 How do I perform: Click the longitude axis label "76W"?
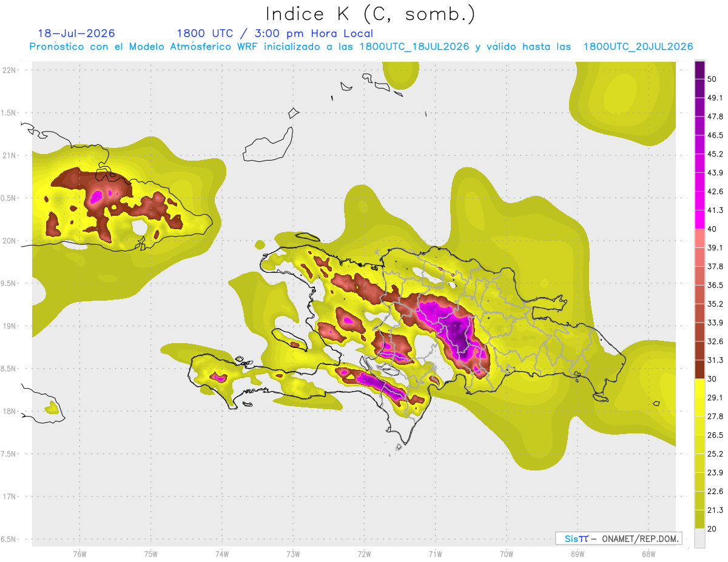79,554
